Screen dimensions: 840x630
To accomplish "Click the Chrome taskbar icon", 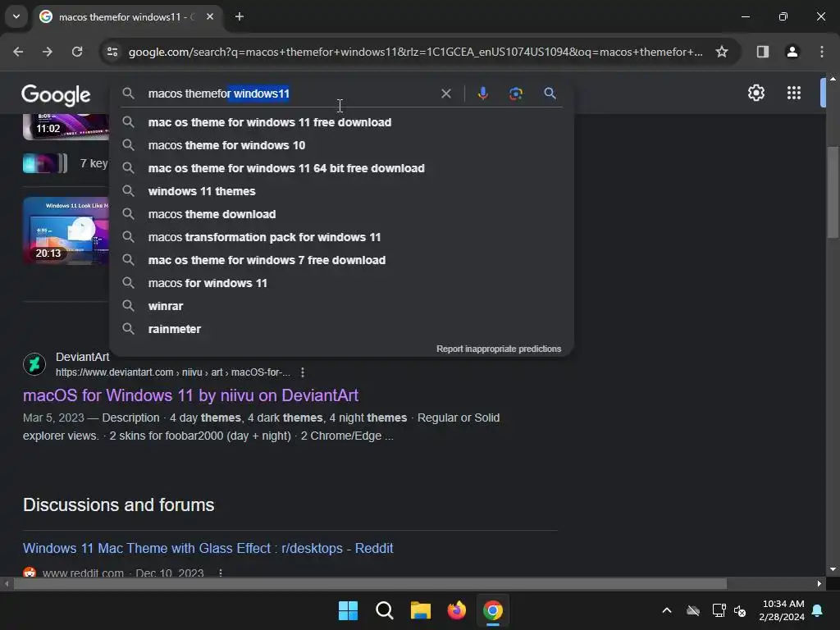I will (x=493, y=610).
